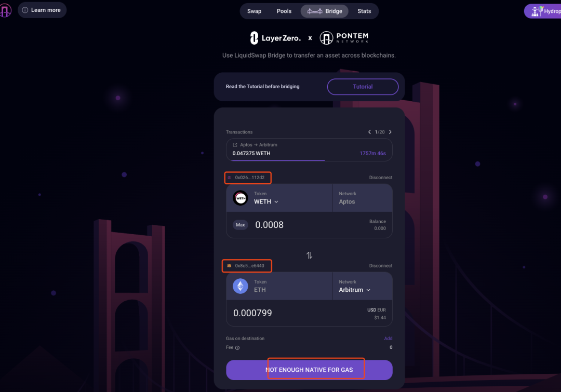Viewport: 561px width, 392px height.
Task: Click the swap direction arrows icon
Action: click(x=310, y=255)
